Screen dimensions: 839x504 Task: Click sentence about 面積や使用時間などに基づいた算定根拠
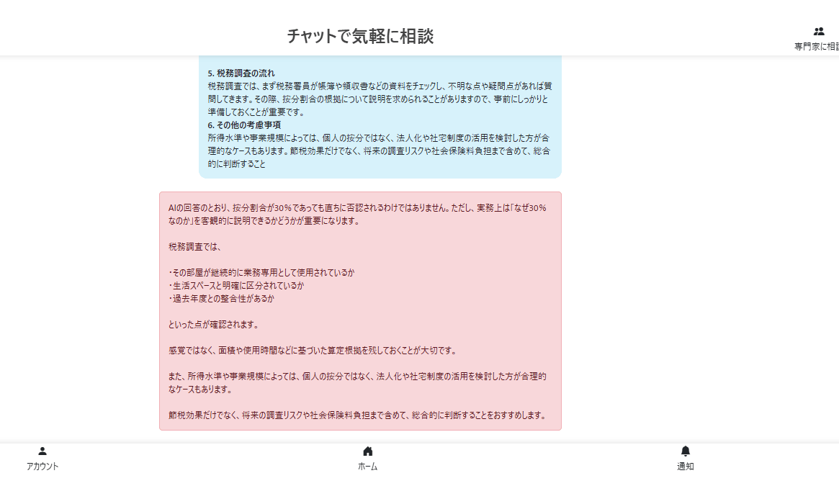(x=313, y=351)
